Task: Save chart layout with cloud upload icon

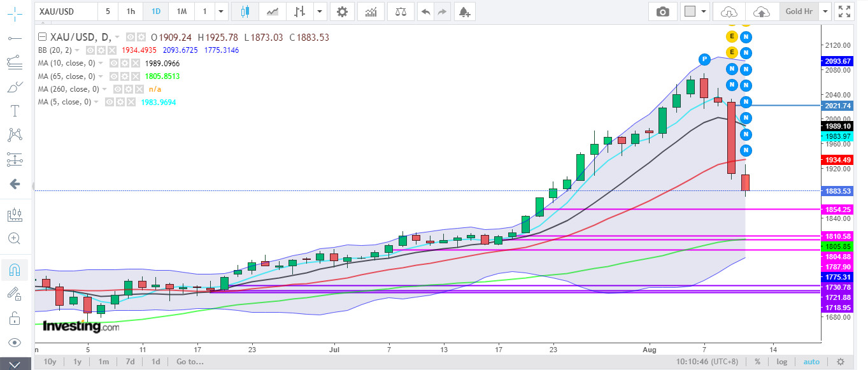Action: tap(761, 11)
